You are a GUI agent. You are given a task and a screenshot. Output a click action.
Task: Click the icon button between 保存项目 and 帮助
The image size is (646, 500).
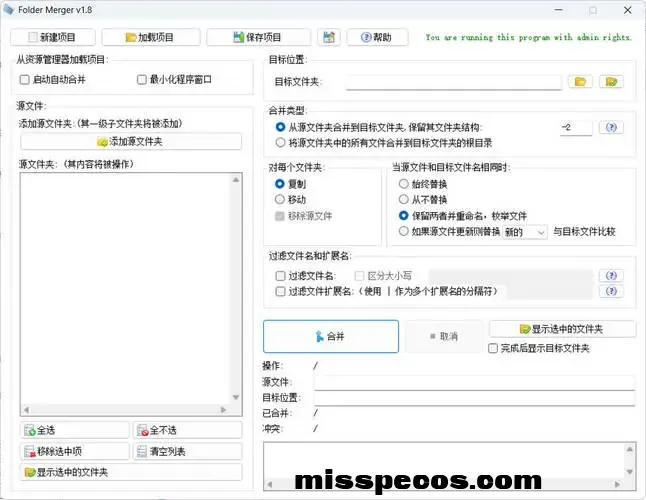pyautogui.click(x=329, y=37)
